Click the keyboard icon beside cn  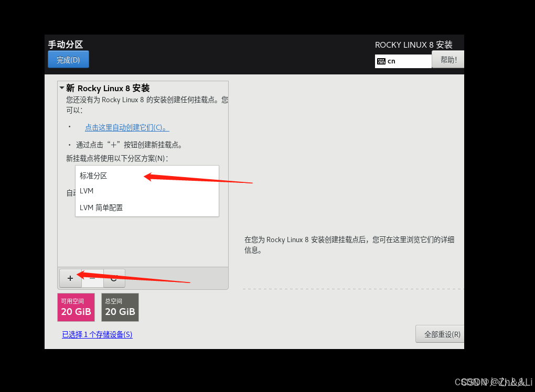pos(381,61)
